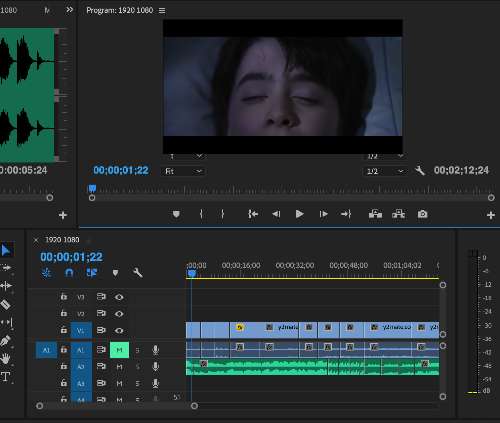Go to In point
Image resolution: width=500 pixels, height=423 pixels.
point(253,214)
